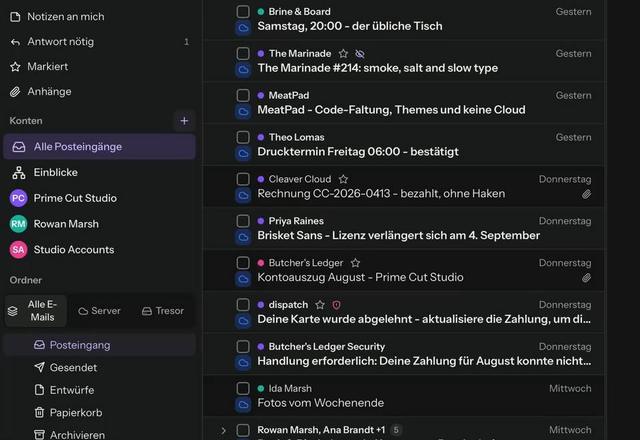This screenshot has height=440, width=640.
Task: Click cloud icon on Brine & Board email
Action: [243, 28]
